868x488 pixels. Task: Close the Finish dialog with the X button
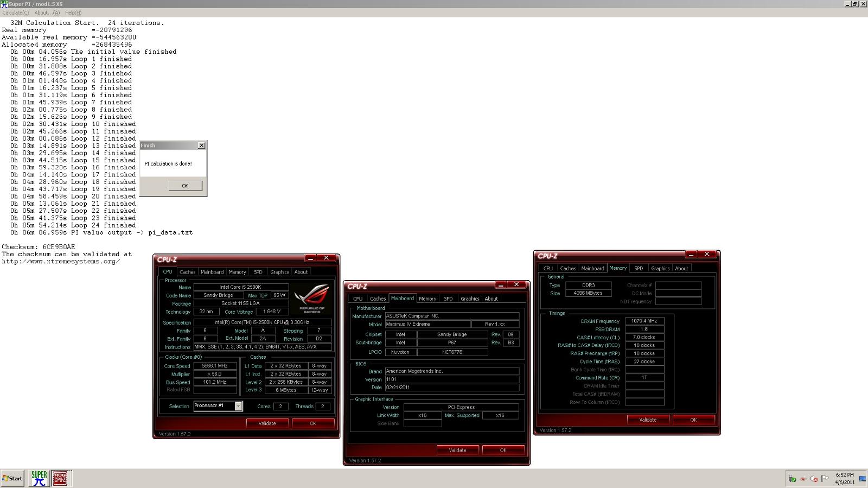pyautogui.click(x=201, y=145)
